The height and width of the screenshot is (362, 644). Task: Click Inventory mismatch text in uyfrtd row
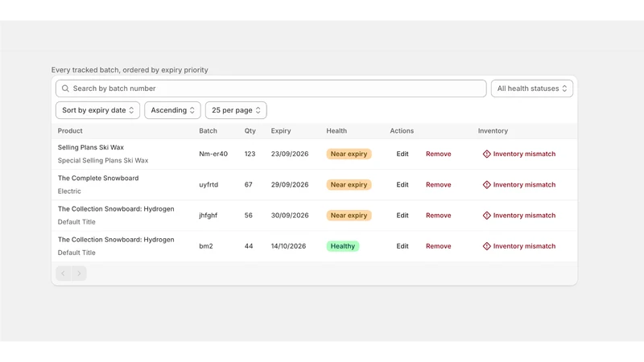[524, 185]
